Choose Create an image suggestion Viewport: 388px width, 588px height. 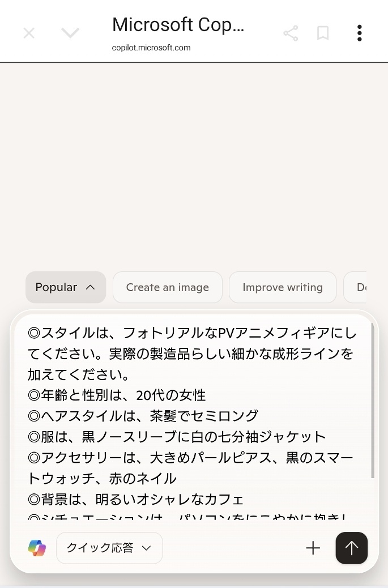(168, 287)
